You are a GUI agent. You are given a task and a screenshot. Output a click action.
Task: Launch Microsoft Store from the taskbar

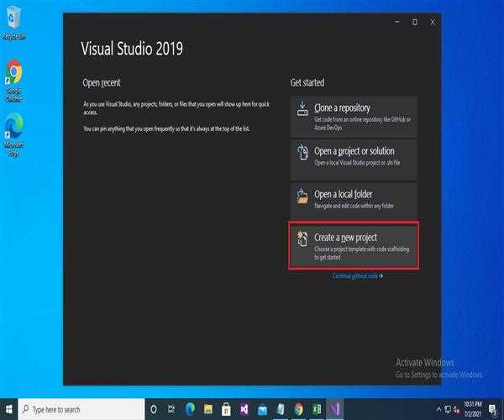coord(225,408)
